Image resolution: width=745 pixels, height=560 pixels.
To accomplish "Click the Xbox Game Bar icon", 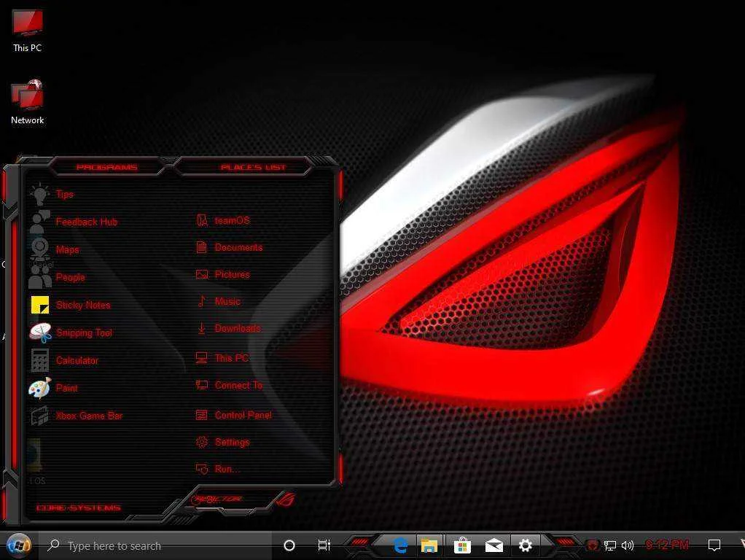I will (40, 416).
